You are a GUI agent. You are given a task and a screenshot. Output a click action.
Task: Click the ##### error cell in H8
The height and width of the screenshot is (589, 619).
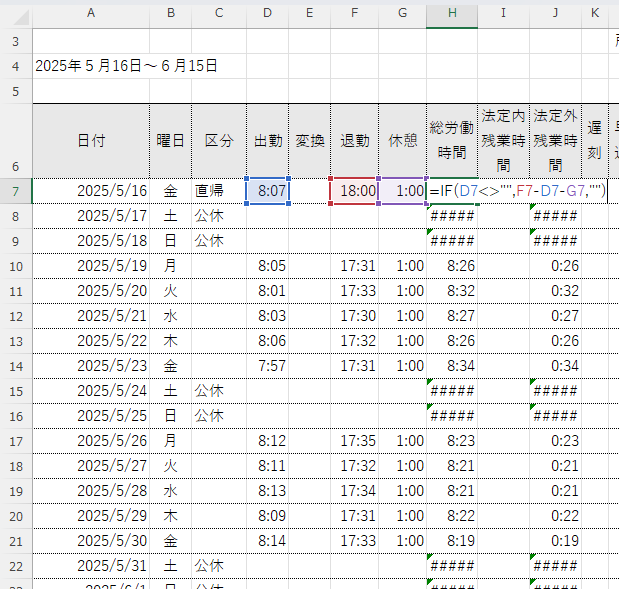[x=452, y=216]
